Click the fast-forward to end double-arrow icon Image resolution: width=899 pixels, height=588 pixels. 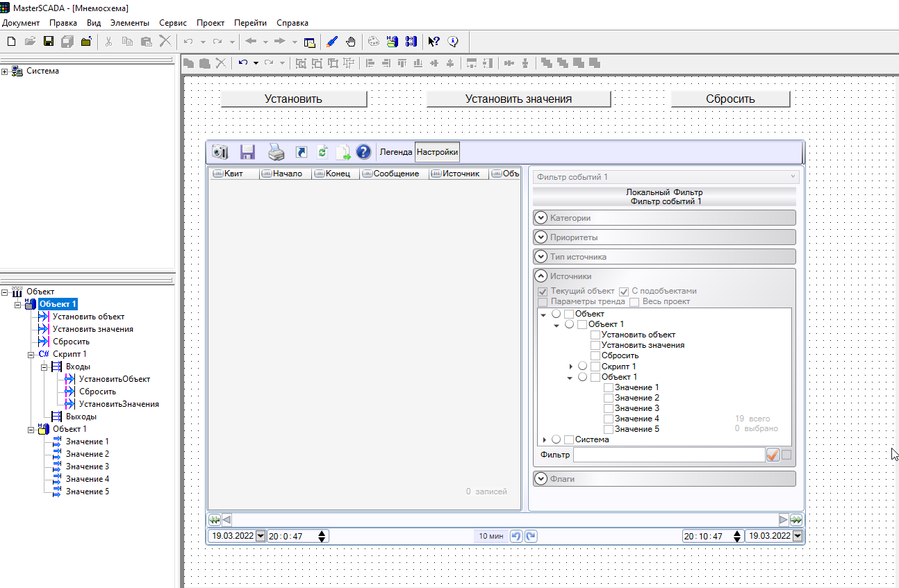point(796,519)
